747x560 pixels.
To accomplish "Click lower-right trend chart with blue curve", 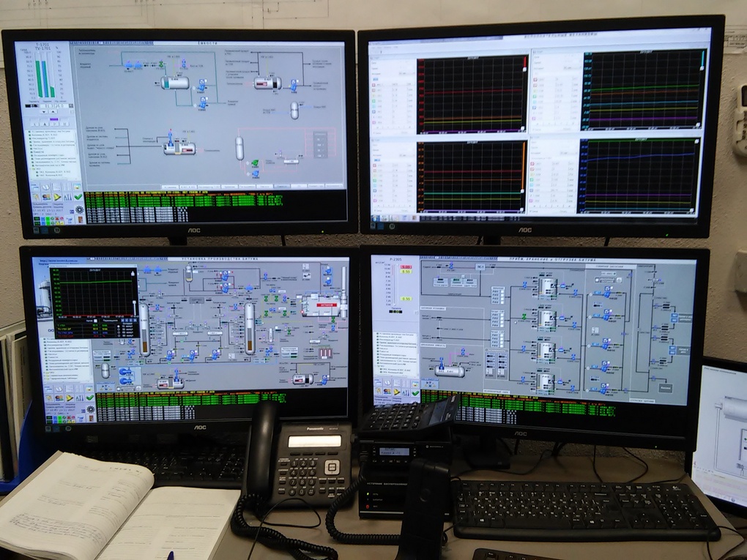I will coord(639,176).
